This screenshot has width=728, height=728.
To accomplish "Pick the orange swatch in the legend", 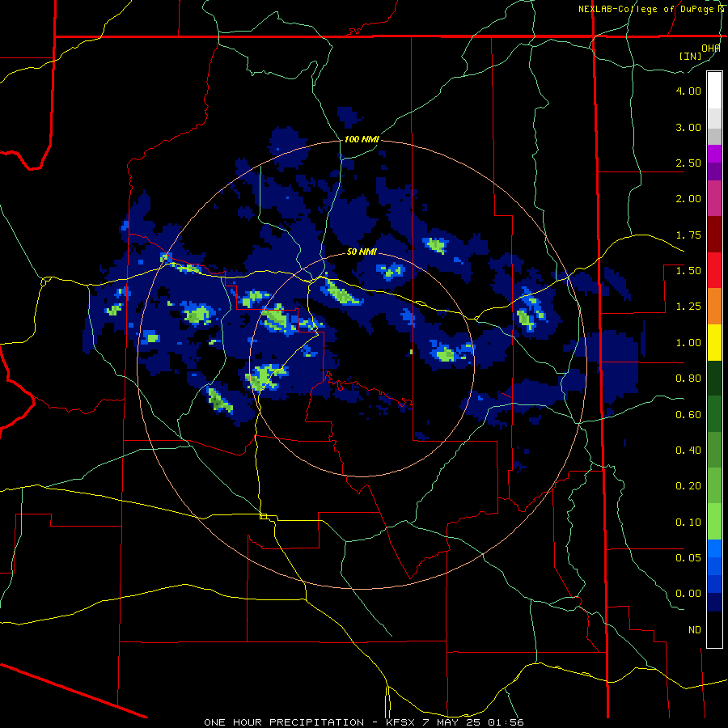I will [x=714, y=307].
